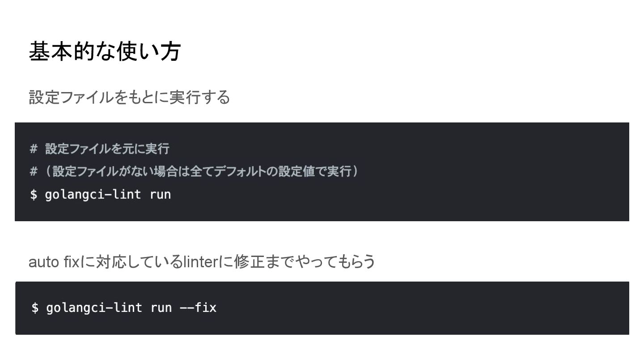Click the $ prompt in the first code block

click(34, 194)
